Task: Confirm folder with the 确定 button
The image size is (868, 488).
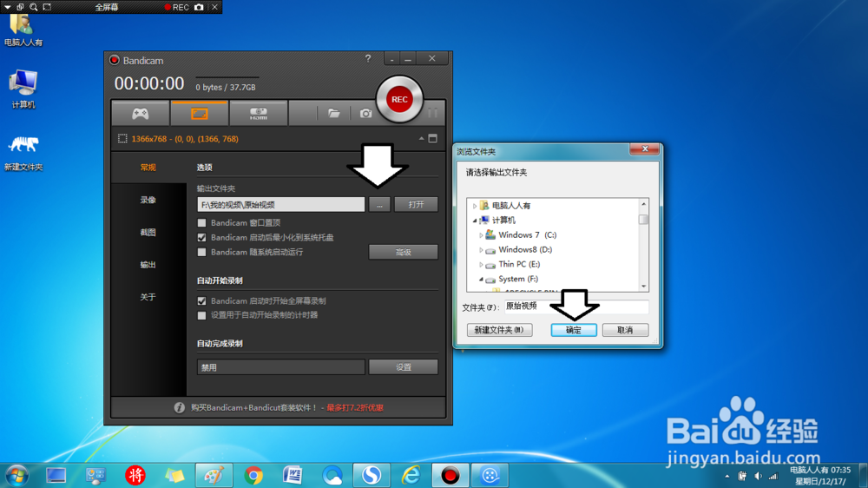Action: (x=574, y=330)
